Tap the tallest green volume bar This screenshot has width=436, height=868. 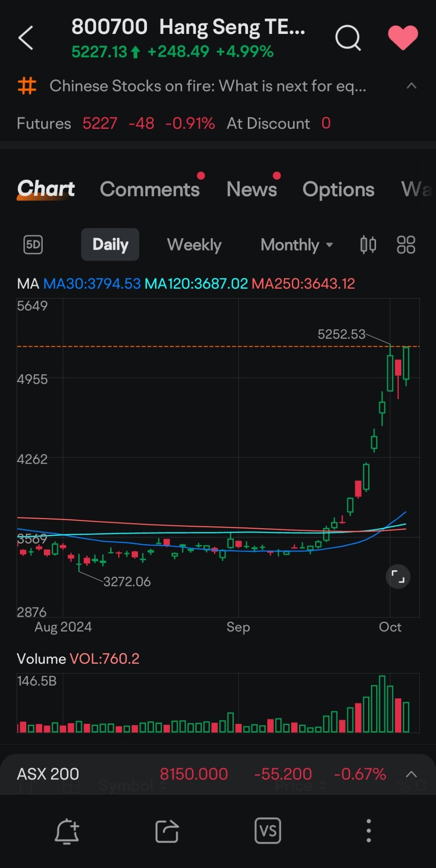pos(382,704)
